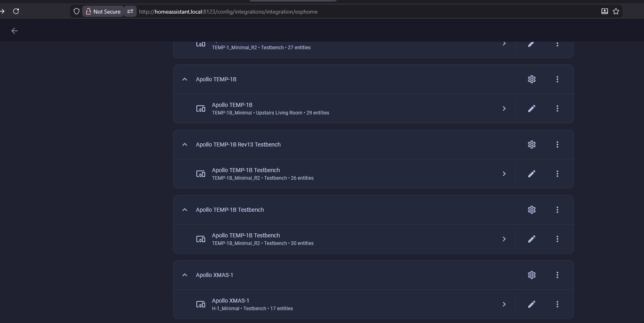644x323 pixels.
Task: Click pencil icon for H-1_Minimal device
Action: pos(531,304)
